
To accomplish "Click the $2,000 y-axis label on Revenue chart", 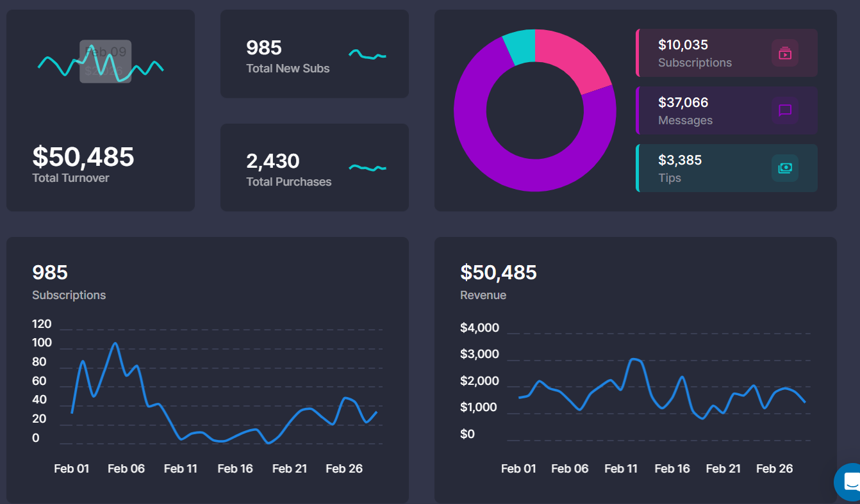I will [x=479, y=382].
